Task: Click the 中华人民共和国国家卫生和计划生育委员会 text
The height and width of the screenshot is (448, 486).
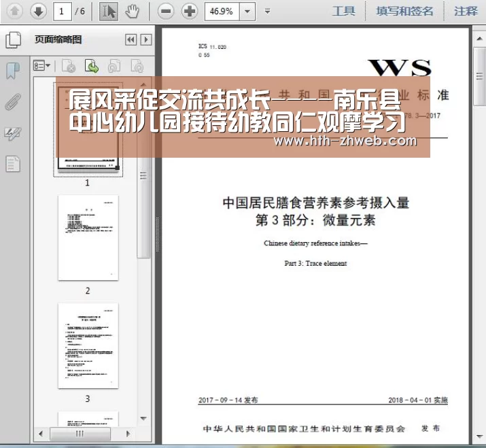Action: click(x=304, y=429)
